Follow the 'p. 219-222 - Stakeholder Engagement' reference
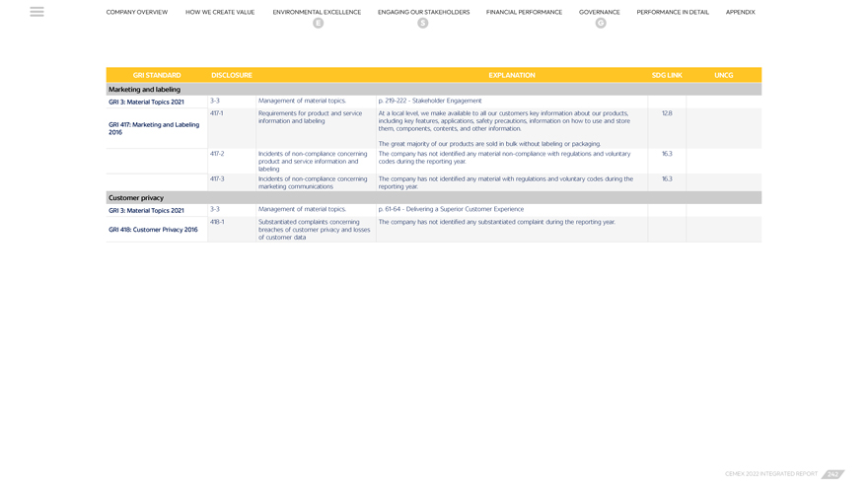The width and height of the screenshot is (868, 488). 430,101
